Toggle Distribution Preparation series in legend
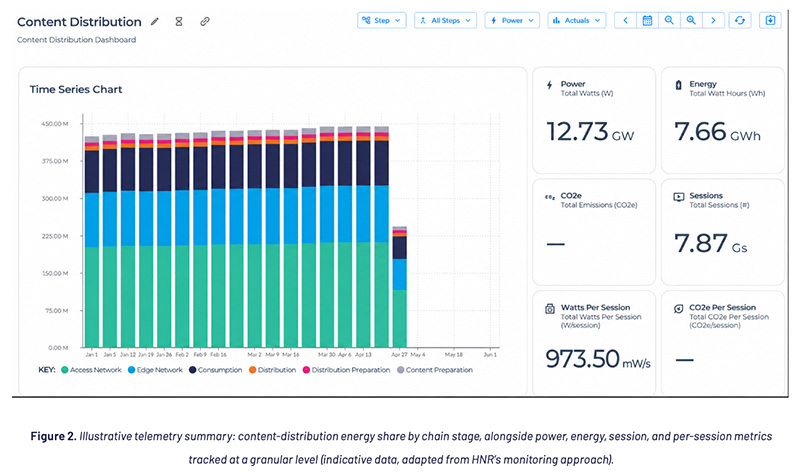Image resolution: width=800 pixels, height=472 pixels. (x=346, y=370)
